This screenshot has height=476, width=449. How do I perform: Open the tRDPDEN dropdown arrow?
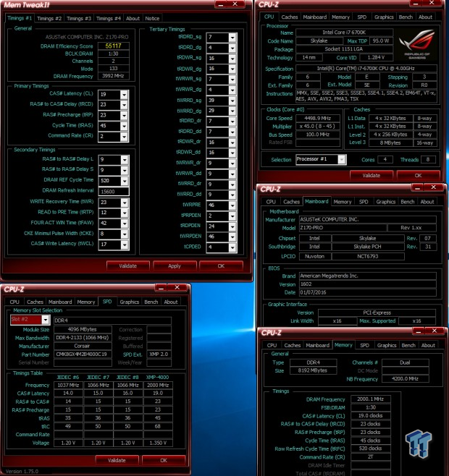point(232,226)
